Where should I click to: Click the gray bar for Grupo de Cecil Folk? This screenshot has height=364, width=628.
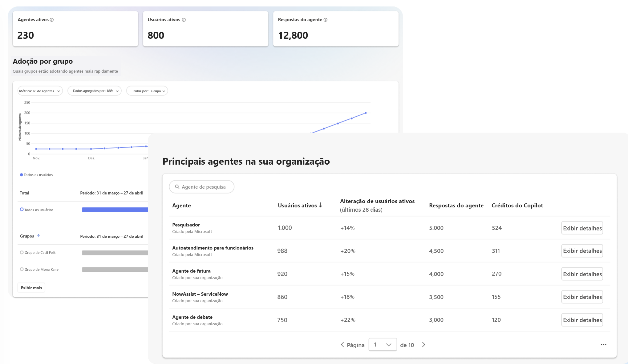[x=115, y=253]
